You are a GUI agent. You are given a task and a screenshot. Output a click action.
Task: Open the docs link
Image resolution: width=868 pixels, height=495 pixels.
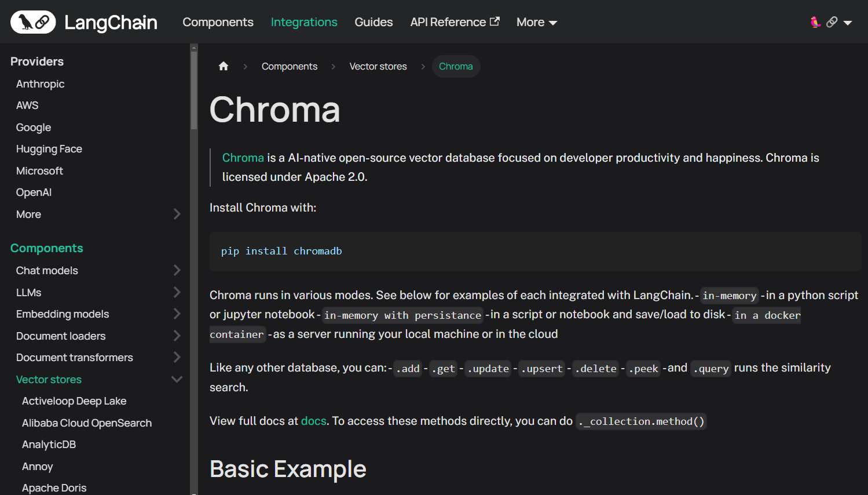[313, 421]
